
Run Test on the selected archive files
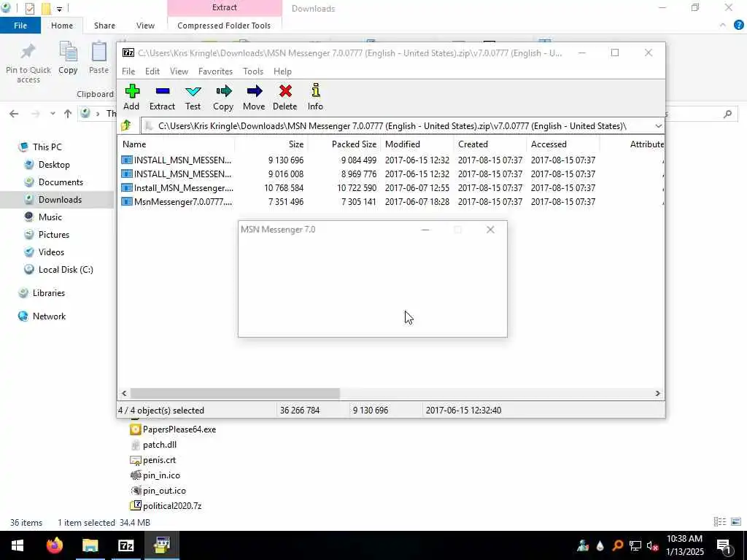pos(193,97)
